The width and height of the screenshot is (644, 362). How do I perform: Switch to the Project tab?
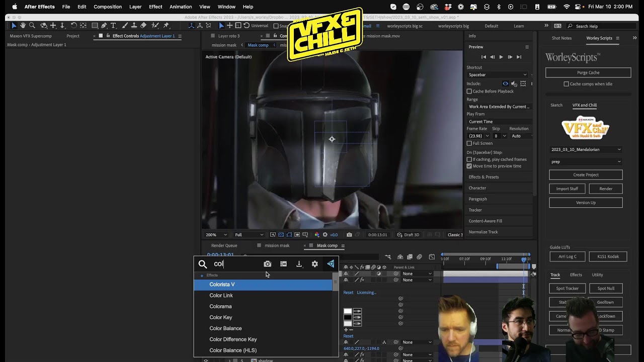(73, 36)
